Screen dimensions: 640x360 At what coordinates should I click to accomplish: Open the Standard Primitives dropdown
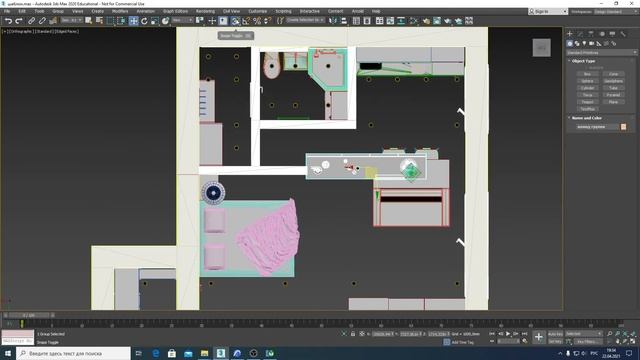601,53
